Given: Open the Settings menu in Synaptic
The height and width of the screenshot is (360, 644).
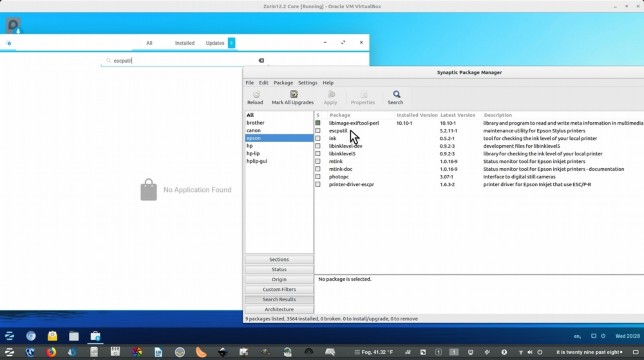Looking at the screenshot, I should pos(308,83).
